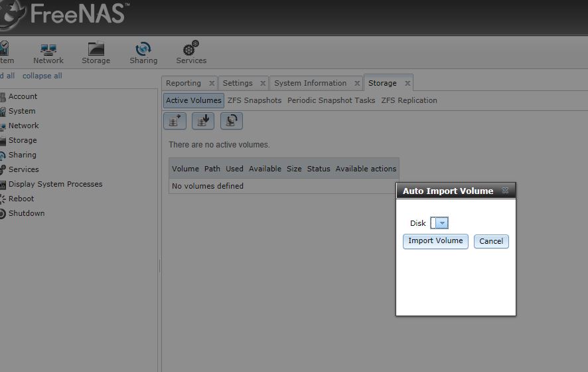The height and width of the screenshot is (372, 588).
Task: Close the Settings tab
Action: [263, 83]
